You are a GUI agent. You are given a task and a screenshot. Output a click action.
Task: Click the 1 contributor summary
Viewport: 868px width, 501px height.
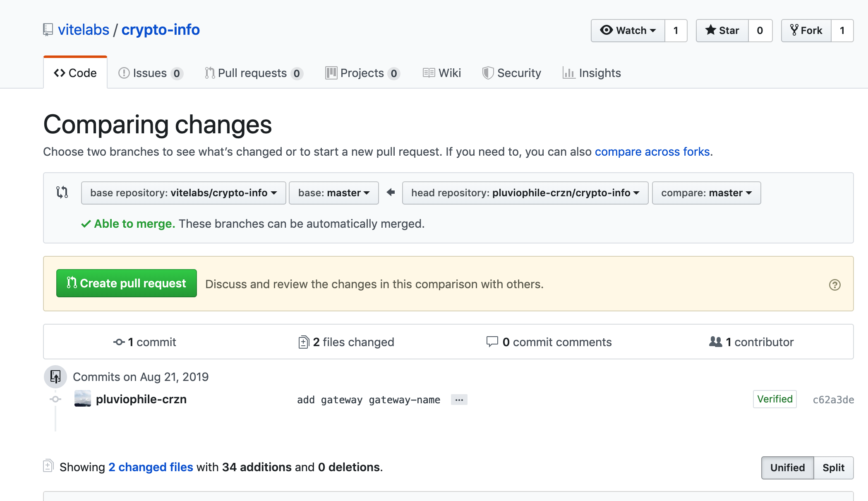click(x=751, y=342)
